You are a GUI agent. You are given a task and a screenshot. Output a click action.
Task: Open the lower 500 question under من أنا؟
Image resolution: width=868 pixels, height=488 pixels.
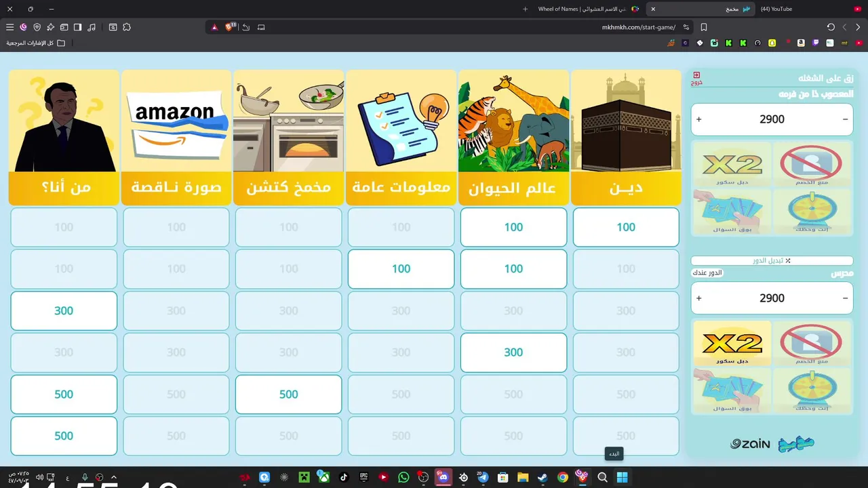64,436
